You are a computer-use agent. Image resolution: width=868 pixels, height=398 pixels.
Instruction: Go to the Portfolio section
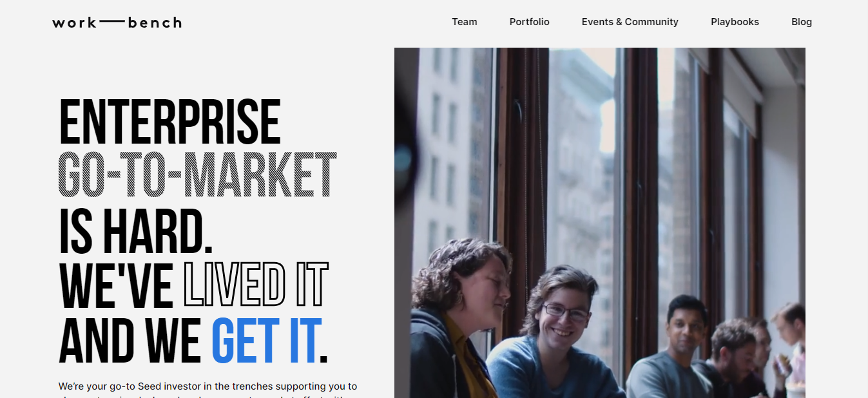[x=530, y=22]
